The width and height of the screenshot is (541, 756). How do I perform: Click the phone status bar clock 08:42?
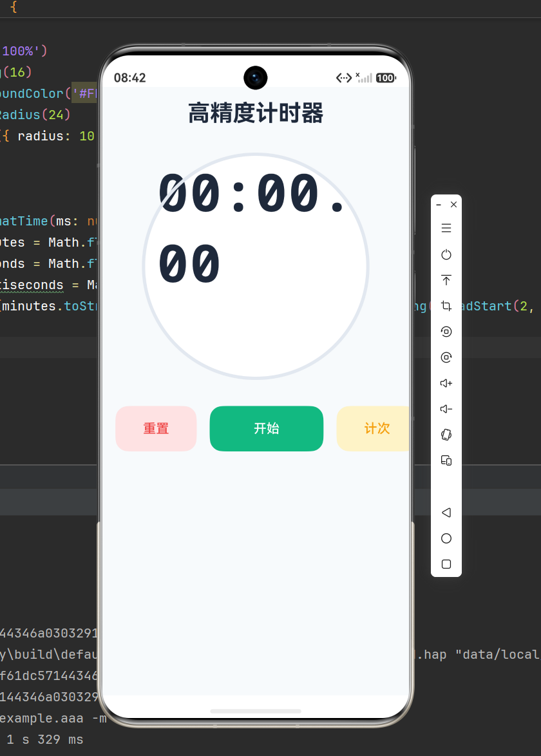point(129,78)
